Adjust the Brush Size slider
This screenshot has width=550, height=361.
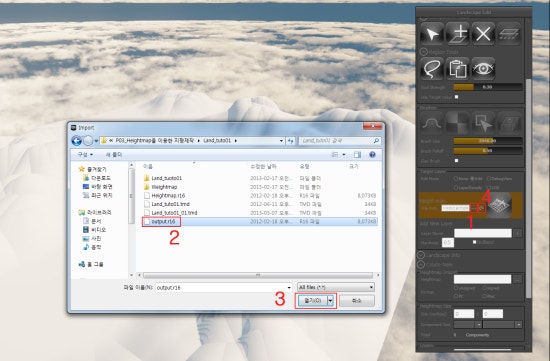[488, 141]
